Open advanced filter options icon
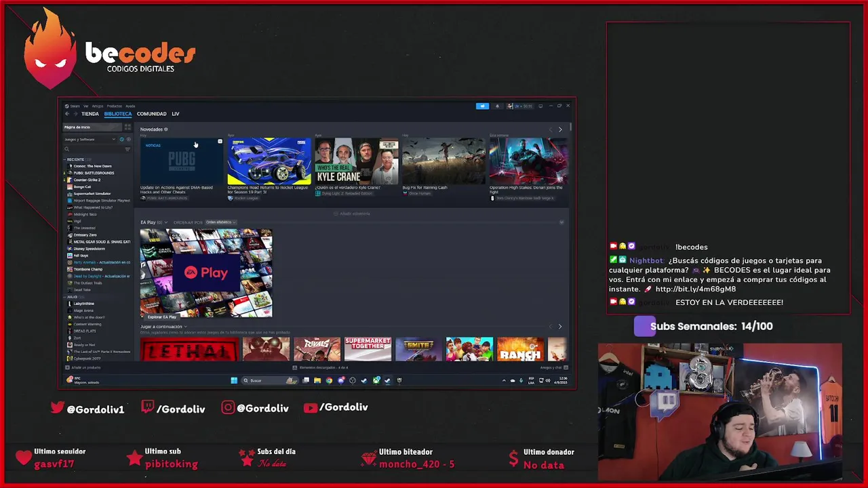 click(127, 149)
